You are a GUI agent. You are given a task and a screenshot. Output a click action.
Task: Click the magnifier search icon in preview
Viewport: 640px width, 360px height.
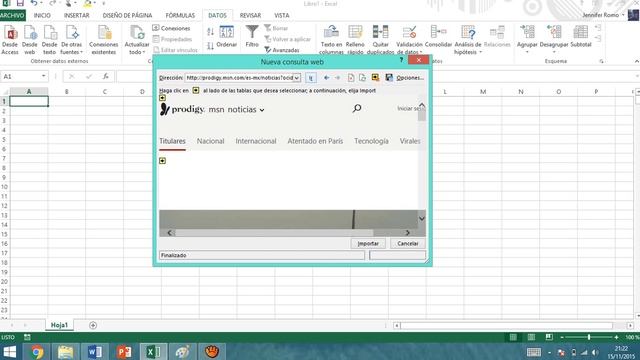(357, 108)
